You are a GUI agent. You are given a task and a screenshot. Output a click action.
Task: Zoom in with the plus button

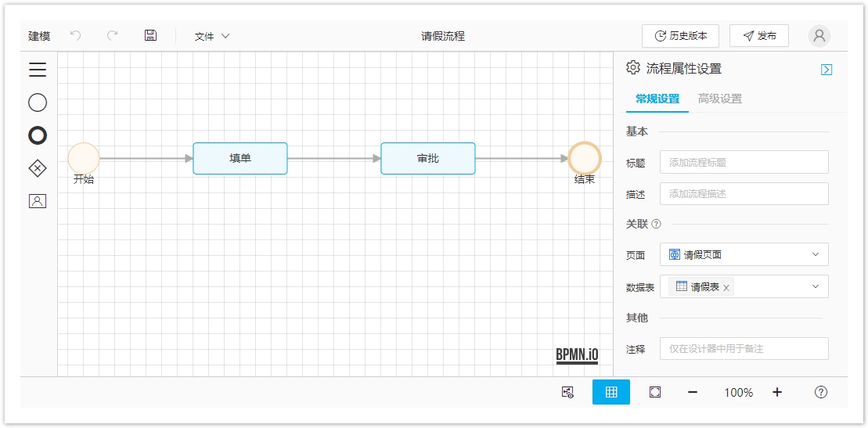[777, 392]
